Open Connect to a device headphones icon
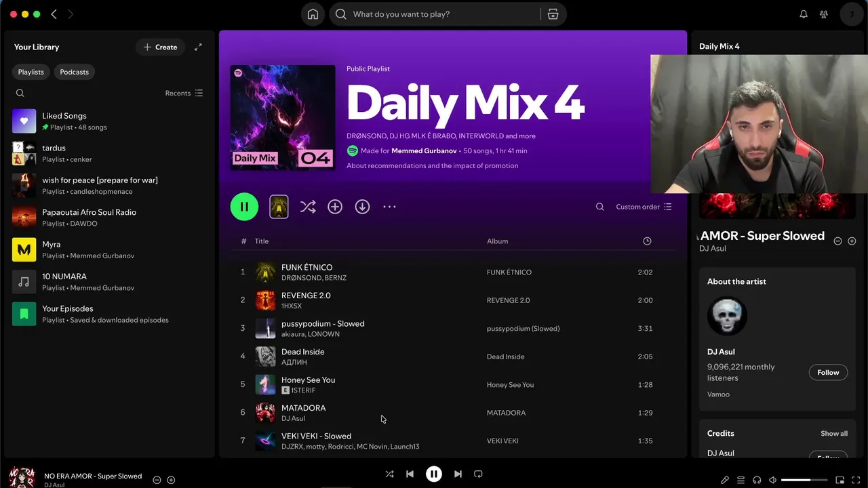 pyautogui.click(x=757, y=480)
